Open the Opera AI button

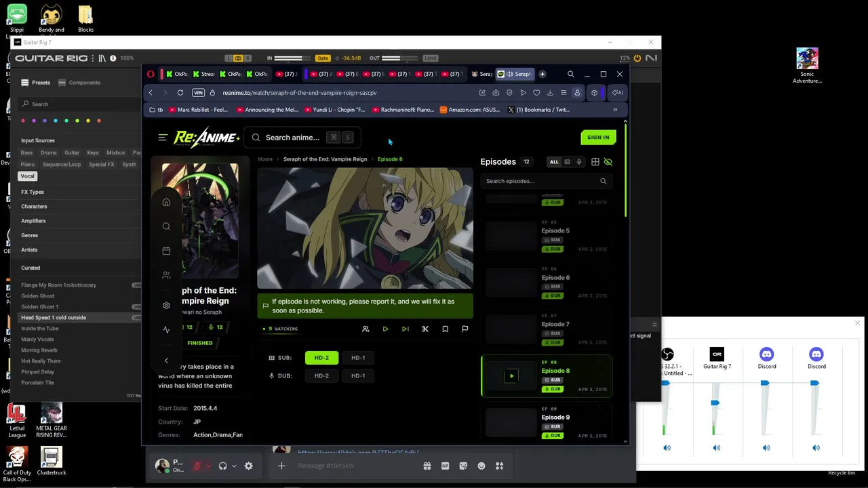click(617, 93)
